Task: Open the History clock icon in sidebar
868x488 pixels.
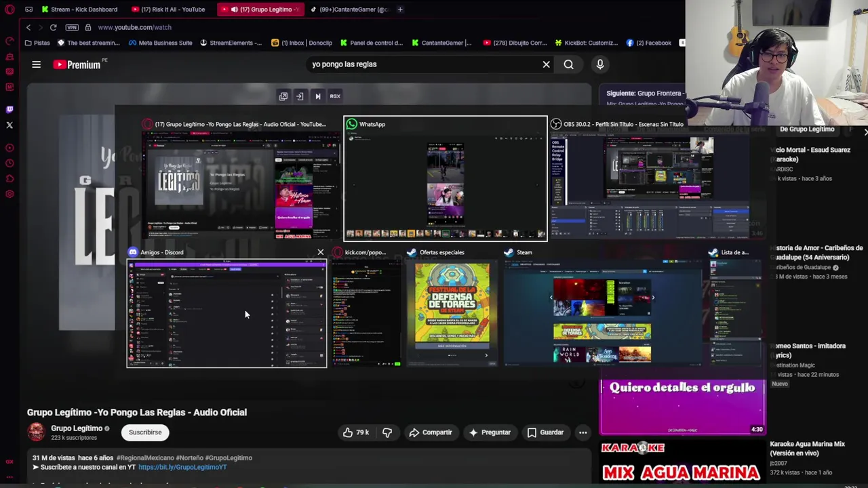Action: [x=9, y=163]
